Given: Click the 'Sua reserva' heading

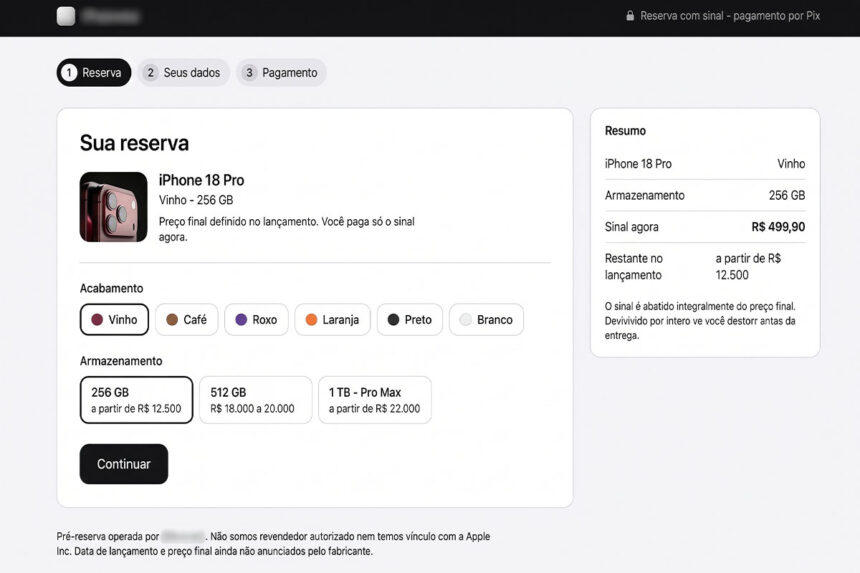Looking at the screenshot, I should pyautogui.click(x=134, y=143).
